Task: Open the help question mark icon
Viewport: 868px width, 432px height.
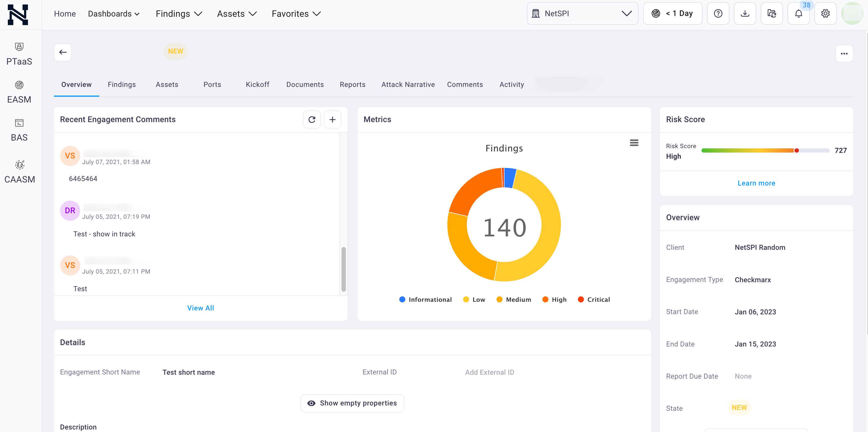Action: (x=718, y=13)
